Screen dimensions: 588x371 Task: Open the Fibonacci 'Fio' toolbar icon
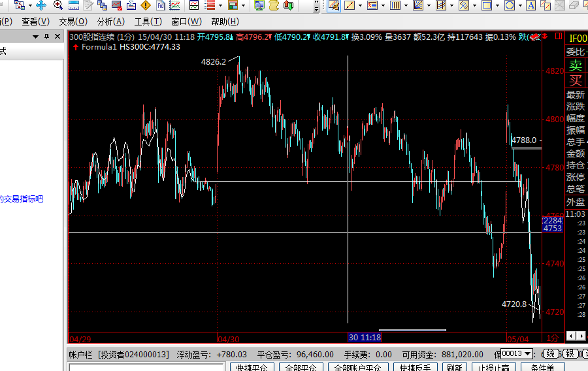161,5
